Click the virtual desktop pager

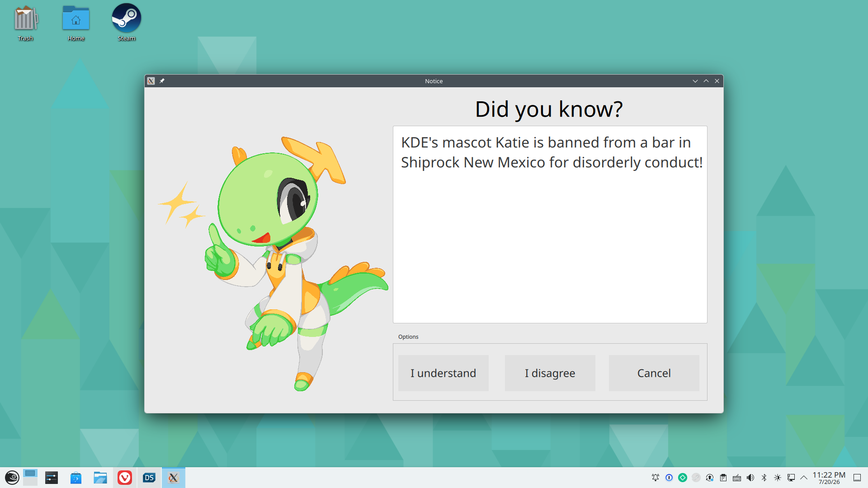[30, 478]
